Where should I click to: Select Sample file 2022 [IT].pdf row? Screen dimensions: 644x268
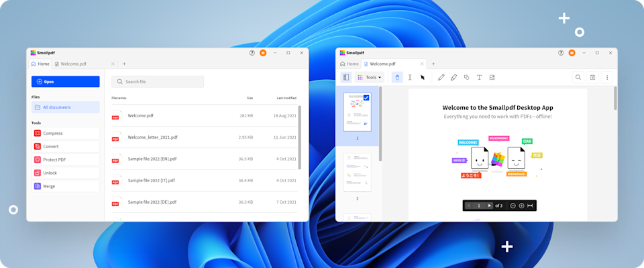point(204,180)
